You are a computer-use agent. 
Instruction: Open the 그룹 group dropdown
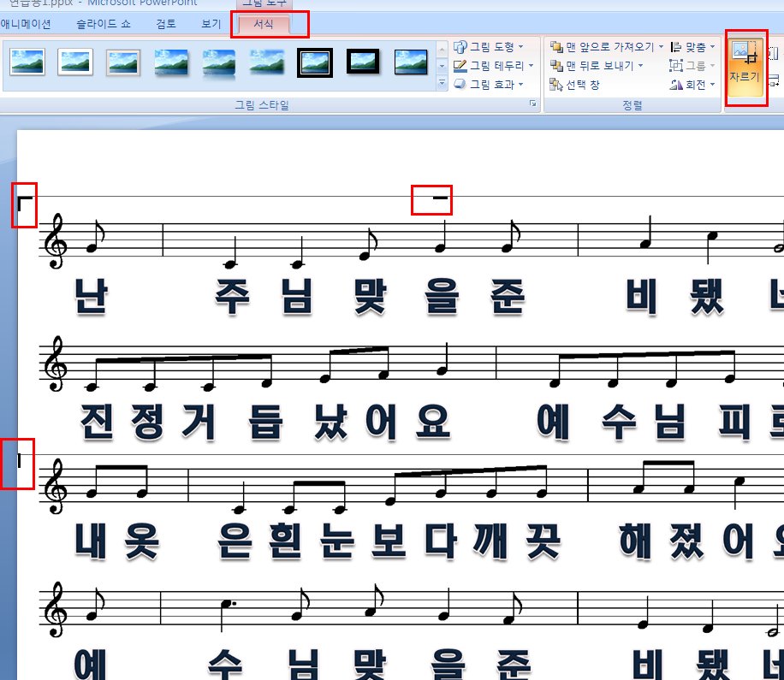point(692,66)
